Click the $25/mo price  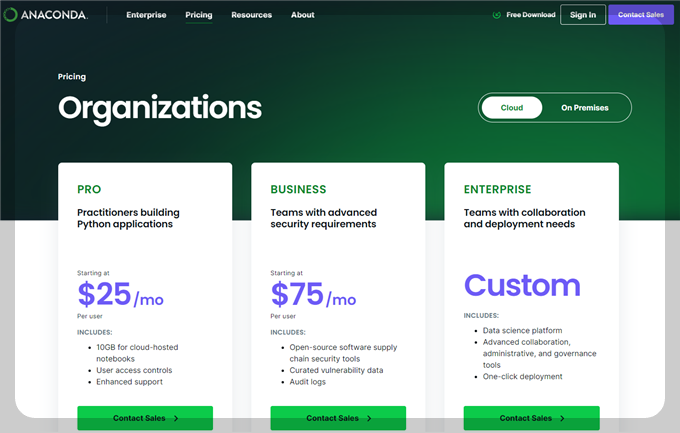click(x=120, y=294)
